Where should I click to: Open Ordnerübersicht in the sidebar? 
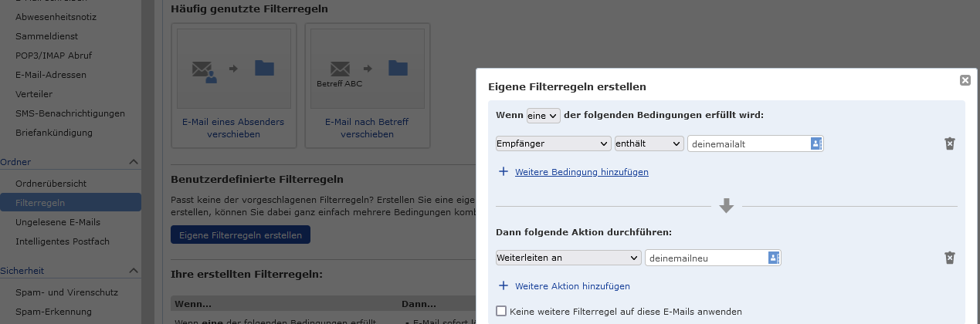point(51,184)
